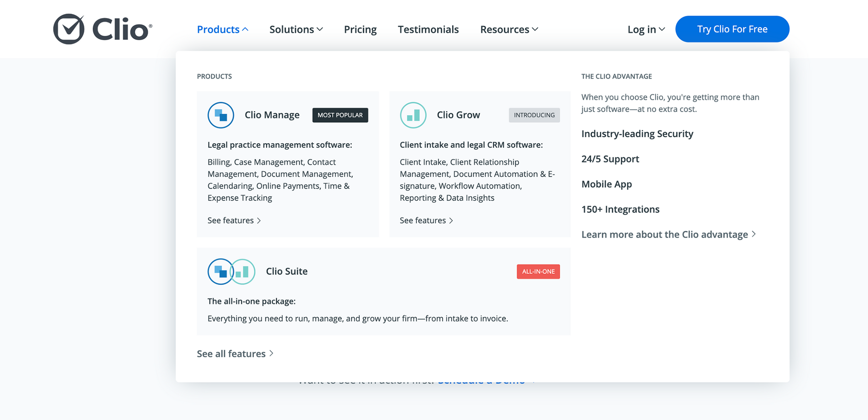Expand the Resources dropdown
The image size is (868, 420).
point(509,29)
